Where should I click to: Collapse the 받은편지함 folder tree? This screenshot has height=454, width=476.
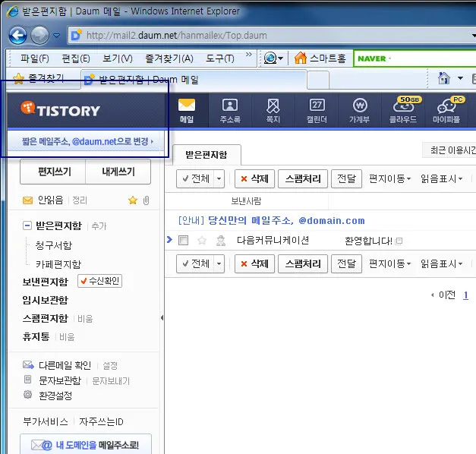(x=27, y=225)
